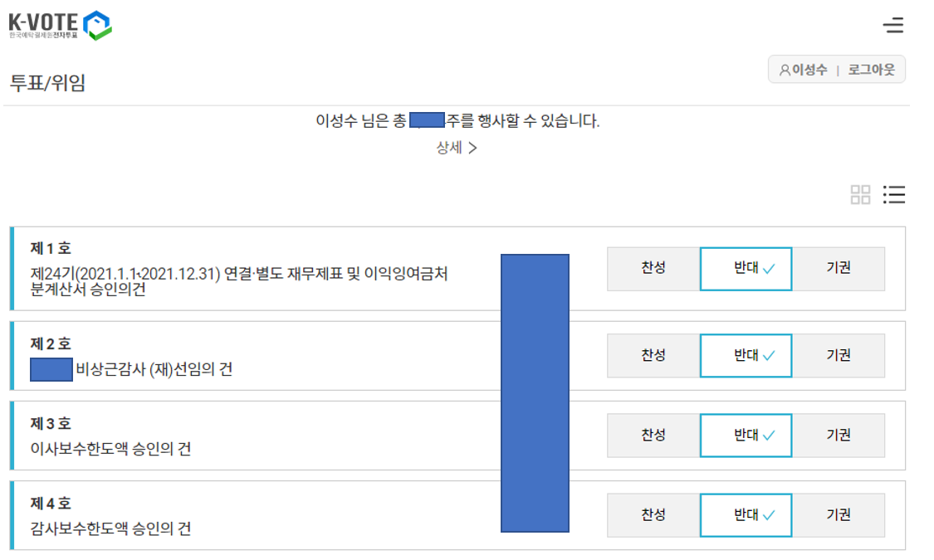
Task: Switch to grid view layout
Action: pyautogui.click(x=861, y=195)
